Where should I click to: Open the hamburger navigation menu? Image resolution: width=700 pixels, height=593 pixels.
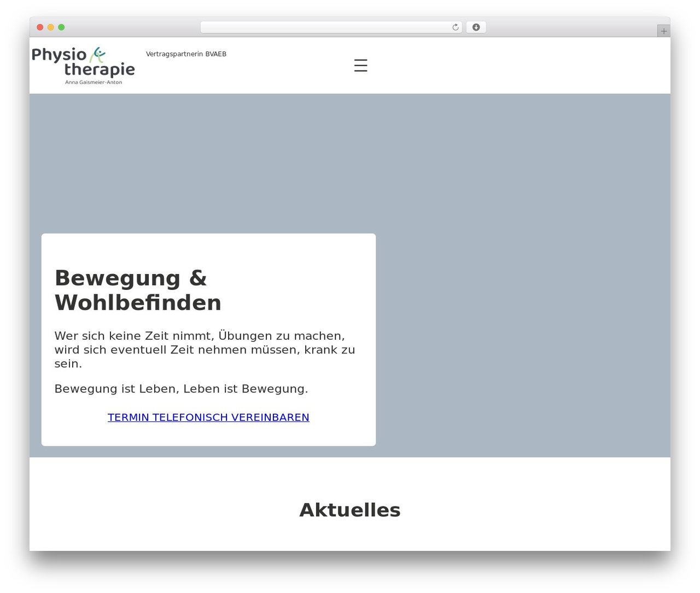click(360, 66)
